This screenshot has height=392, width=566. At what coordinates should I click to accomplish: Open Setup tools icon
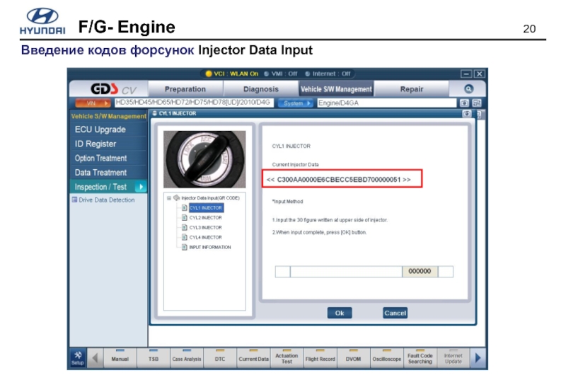point(78,358)
